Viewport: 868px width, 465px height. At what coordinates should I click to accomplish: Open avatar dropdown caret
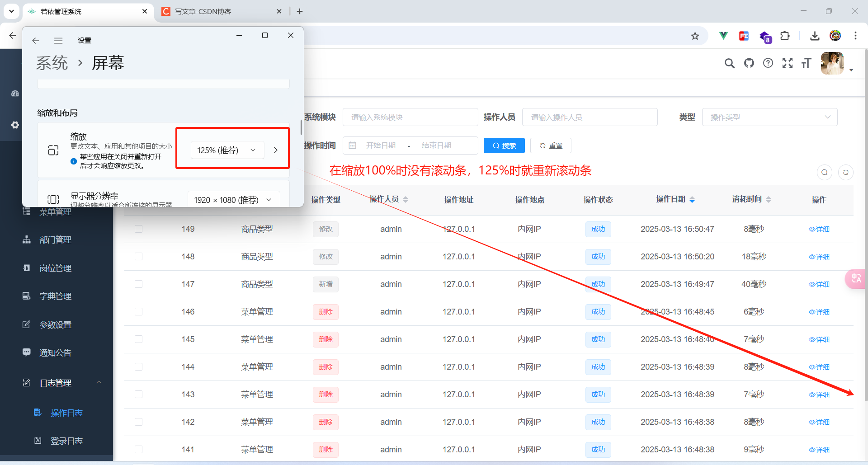pos(851,70)
